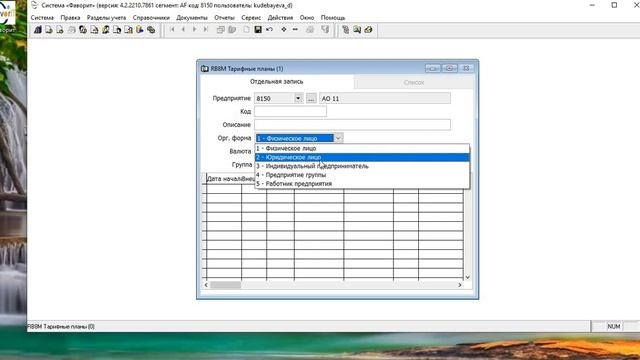Select option 5 - Работник предприятия
640x360 pixels.
pyautogui.click(x=362, y=184)
